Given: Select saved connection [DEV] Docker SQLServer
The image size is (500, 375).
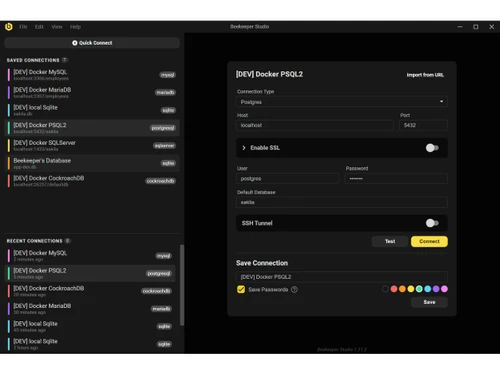Looking at the screenshot, I should click(92, 145).
